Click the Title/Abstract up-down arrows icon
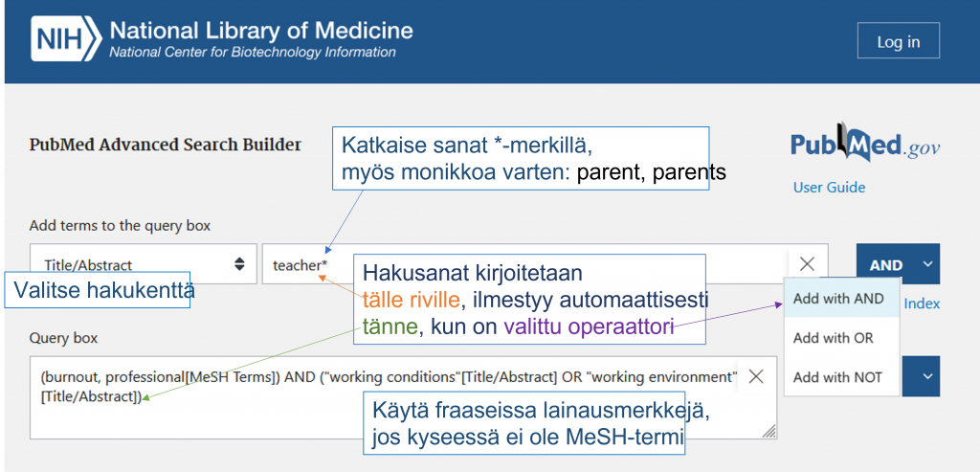 click(239, 264)
